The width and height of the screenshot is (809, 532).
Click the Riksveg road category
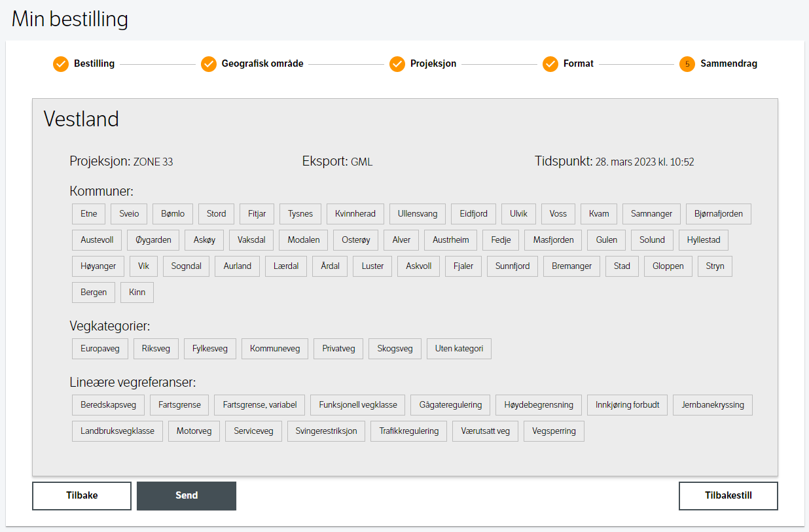(156, 349)
